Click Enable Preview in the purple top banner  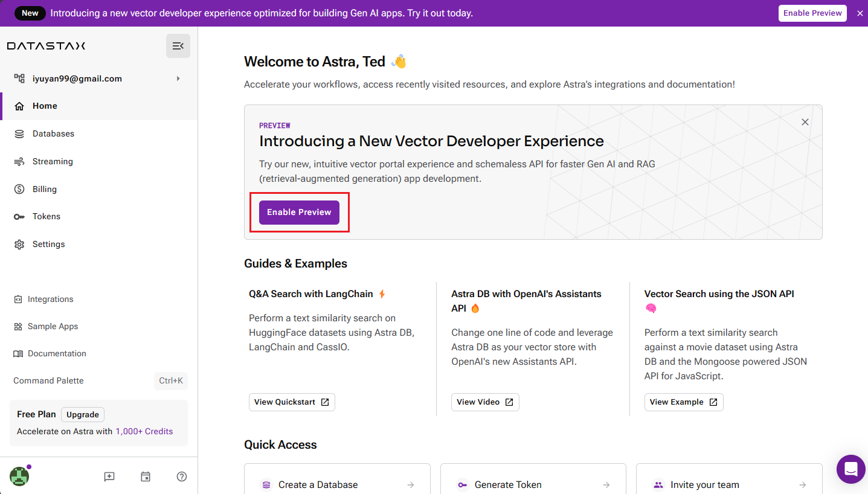(x=812, y=13)
